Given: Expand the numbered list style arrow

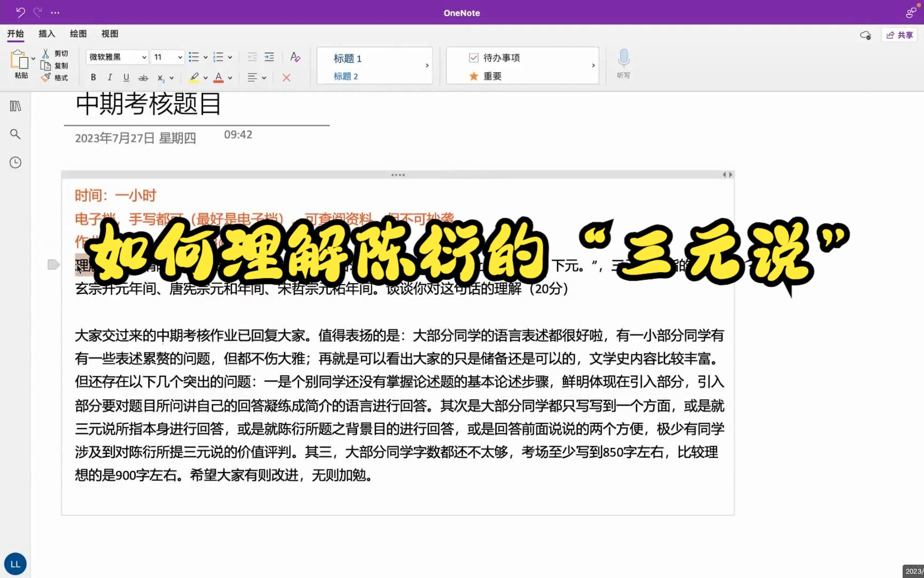Looking at the screenshot, I should (230, 57).
